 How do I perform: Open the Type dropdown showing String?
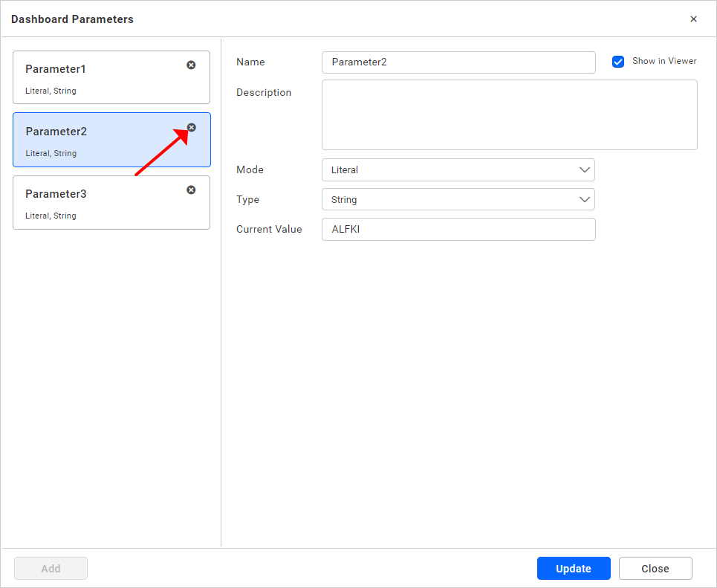(x=458, y=199)
